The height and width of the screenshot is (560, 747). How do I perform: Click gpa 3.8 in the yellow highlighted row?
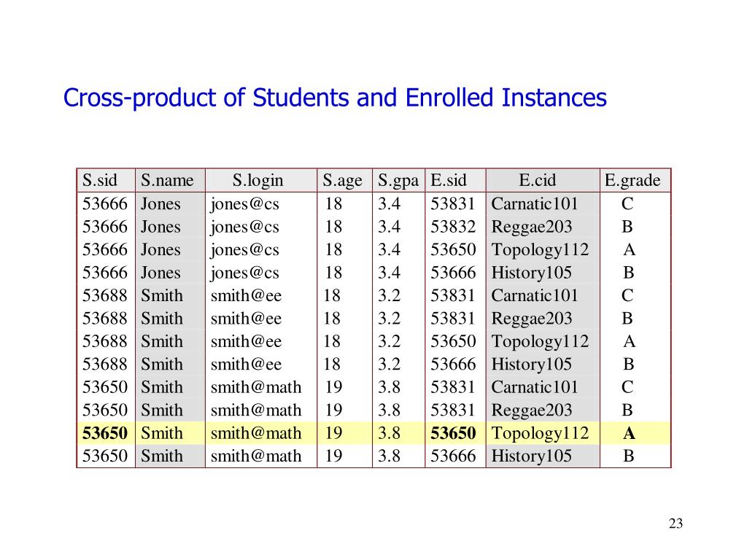point(390,433)
